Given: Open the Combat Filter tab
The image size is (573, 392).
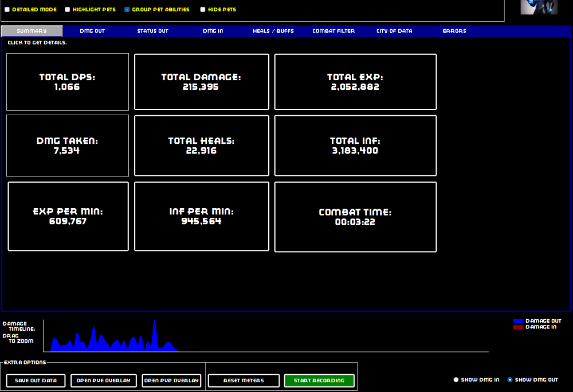Looking at the screenshot, I should (x=333, y=31).
